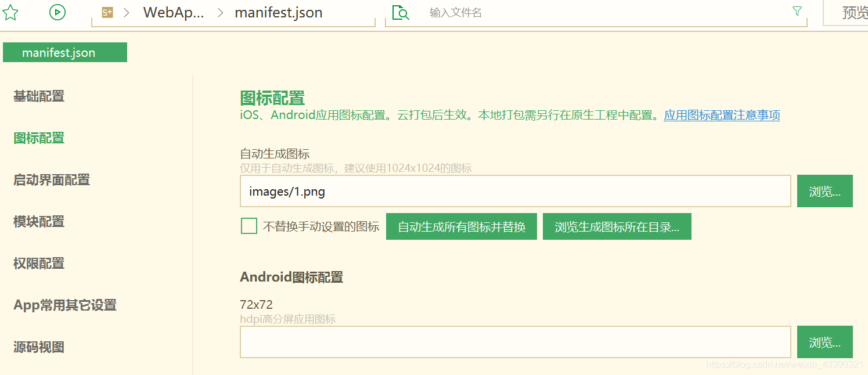This screenshot has width=868, height=375.
Task: Click the 72x72 size label
Action: click(256, 305)
